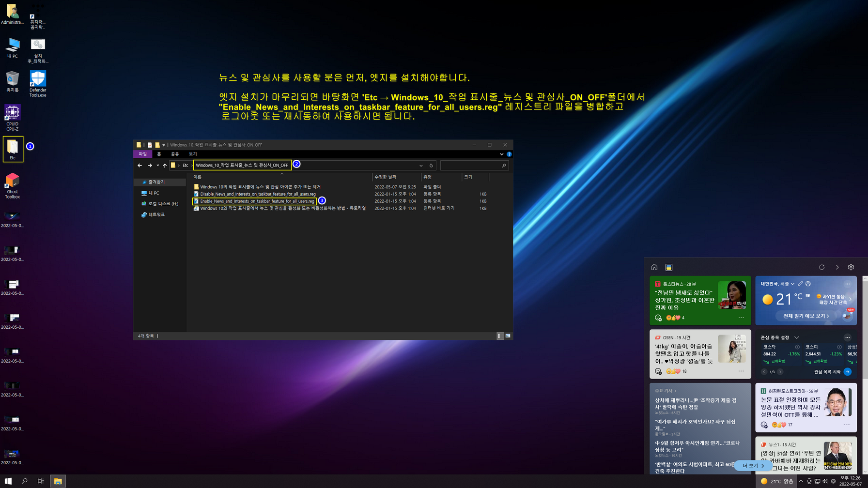Refresh the news feed

coord(822,267)
